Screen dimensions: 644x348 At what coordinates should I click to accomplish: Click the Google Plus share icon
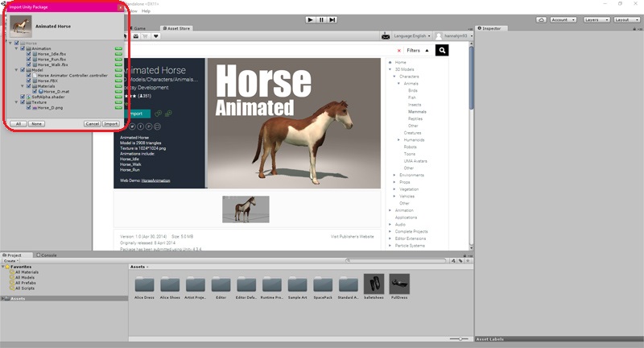pyautogui.click(x=149, y=126)
